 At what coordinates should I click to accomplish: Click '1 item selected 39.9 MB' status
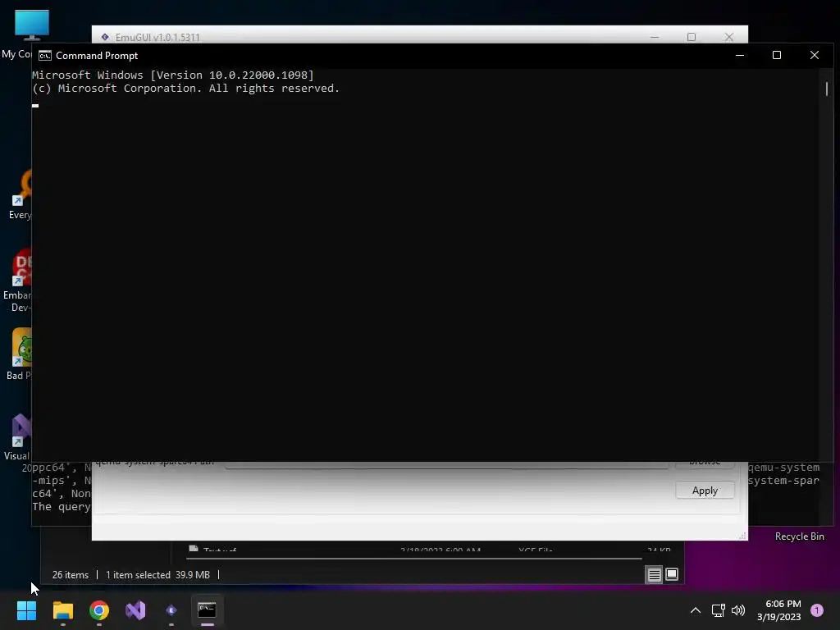[157, 575]
